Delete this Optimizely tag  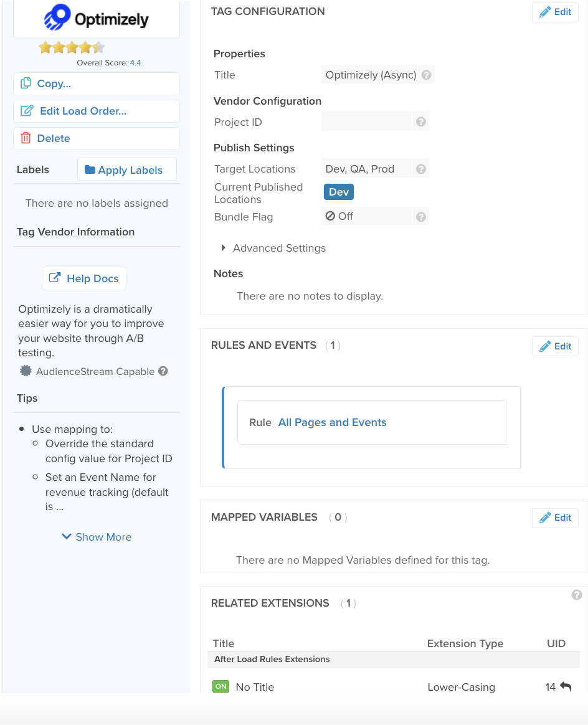pyautogui.click(x=97, y=138)
